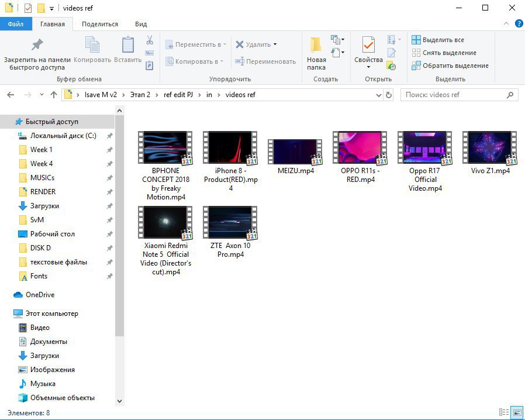The image size is (525, 420).
Task: Open Этот компьютер in navigation pane
Action: (46, 314)
